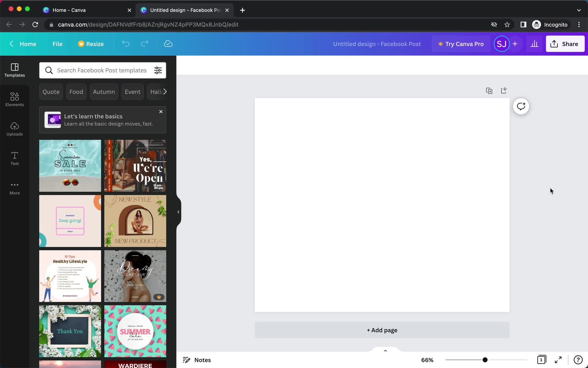
Task: Open a new browser tab
Action: pos(243,10)
